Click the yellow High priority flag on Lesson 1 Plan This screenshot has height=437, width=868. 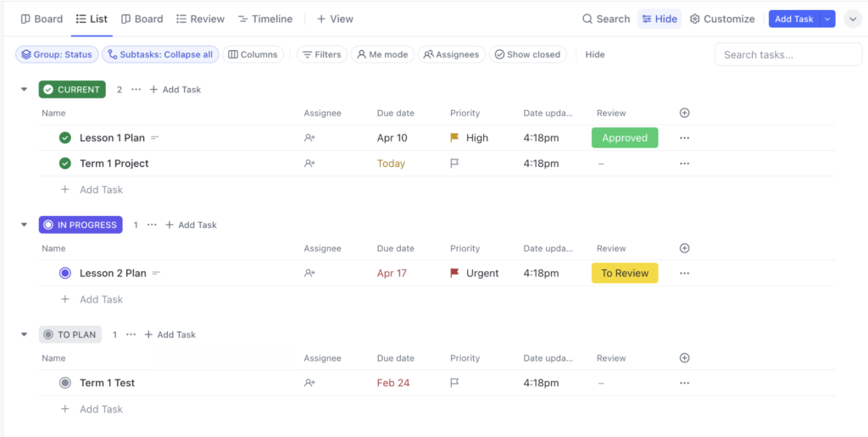454,138
